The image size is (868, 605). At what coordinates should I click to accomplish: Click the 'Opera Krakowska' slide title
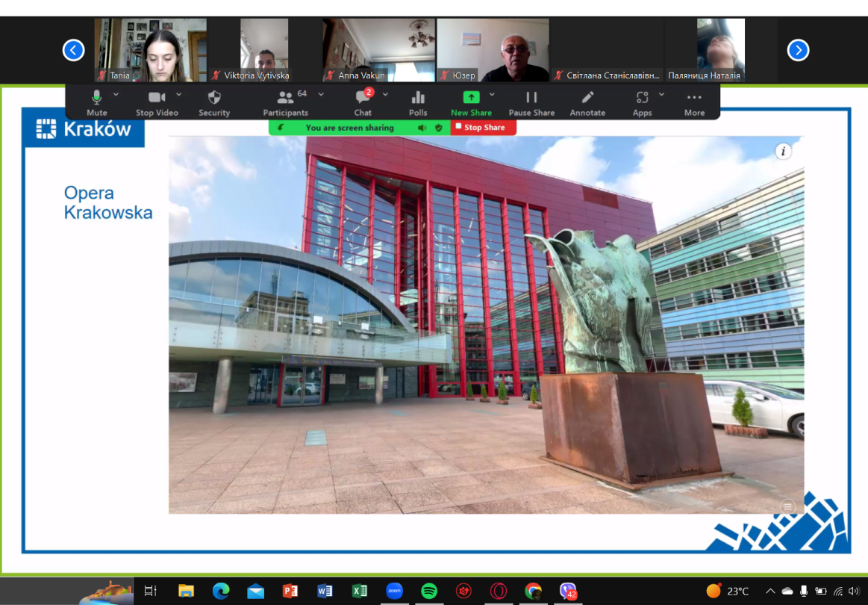[108, 202]
